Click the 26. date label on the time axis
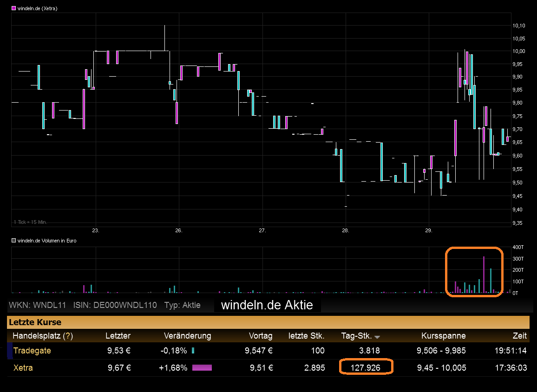Viewport: 537px width, 392px height. point(179,230)
